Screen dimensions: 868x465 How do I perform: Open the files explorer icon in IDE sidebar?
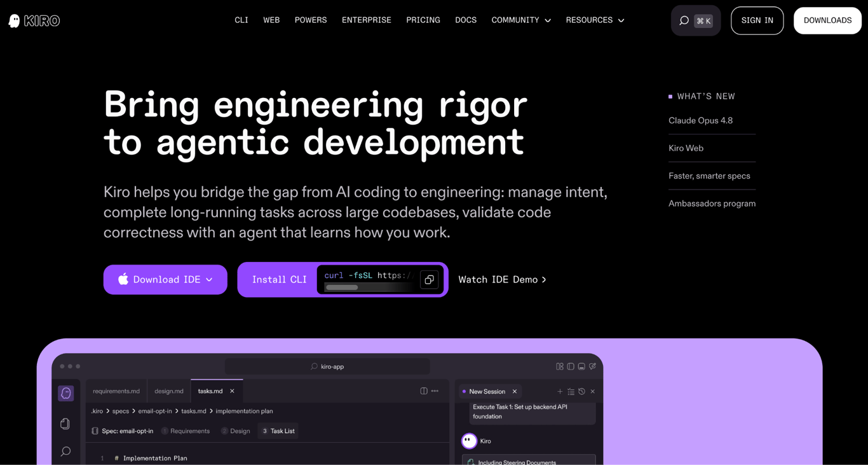tap(65, 424)
